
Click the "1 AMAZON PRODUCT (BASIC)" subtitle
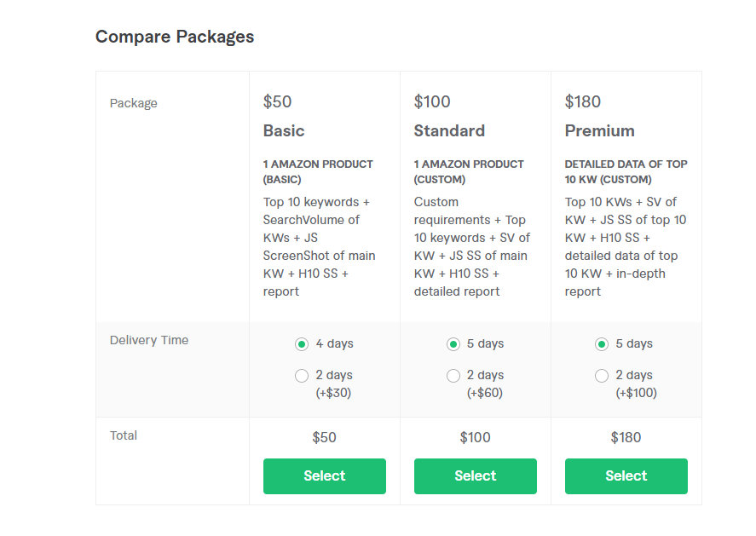pyautogui.click(x=318, y=171)
